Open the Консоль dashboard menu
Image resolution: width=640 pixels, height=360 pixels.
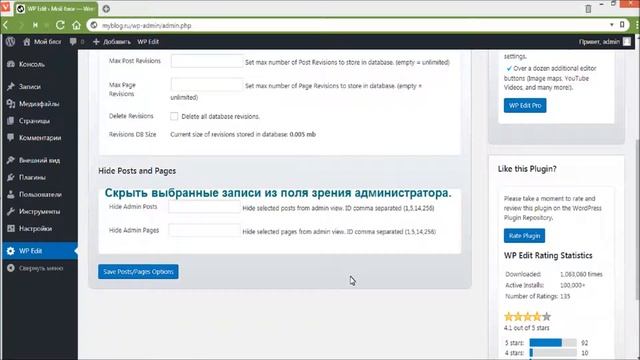39,64
